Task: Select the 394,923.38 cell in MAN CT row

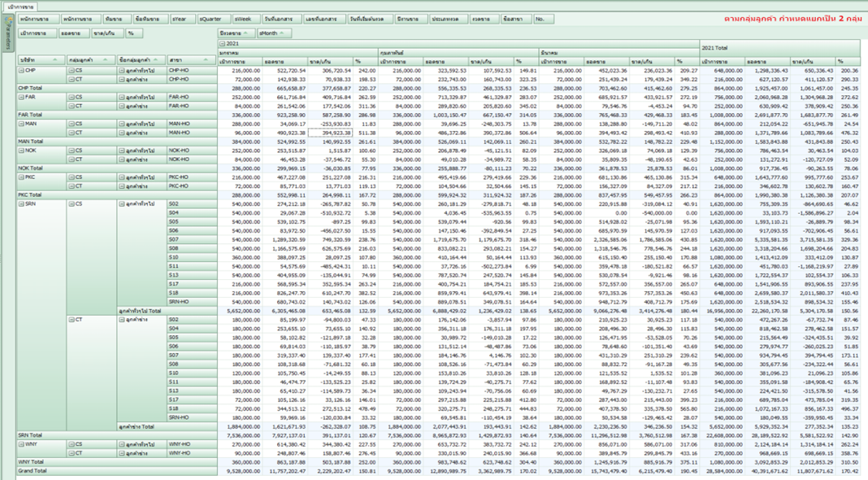Action: 331,133
